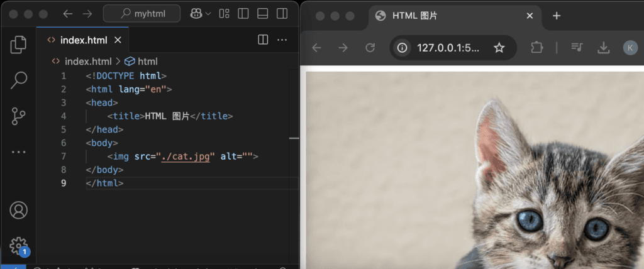
Task: Open the Manage gear with update badge
Action: (19, 246)
